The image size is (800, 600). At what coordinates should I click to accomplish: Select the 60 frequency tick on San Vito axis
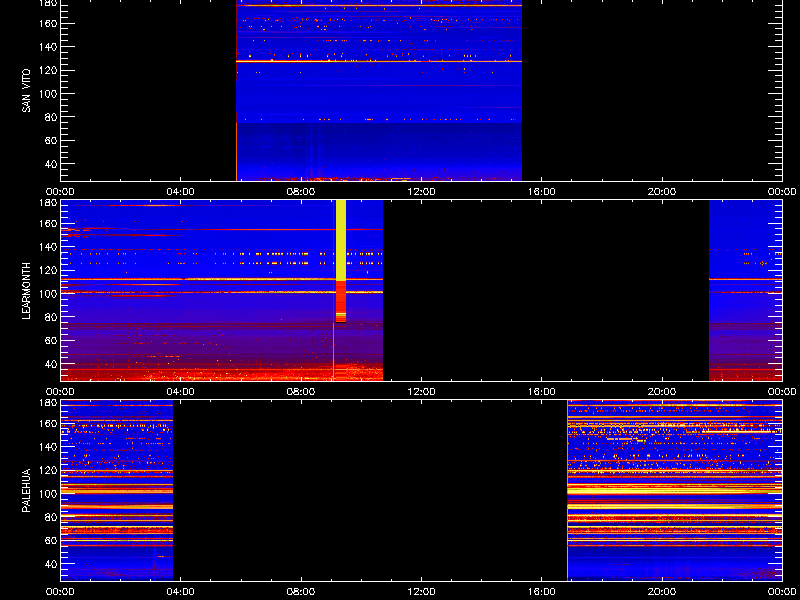coord(50,141)
